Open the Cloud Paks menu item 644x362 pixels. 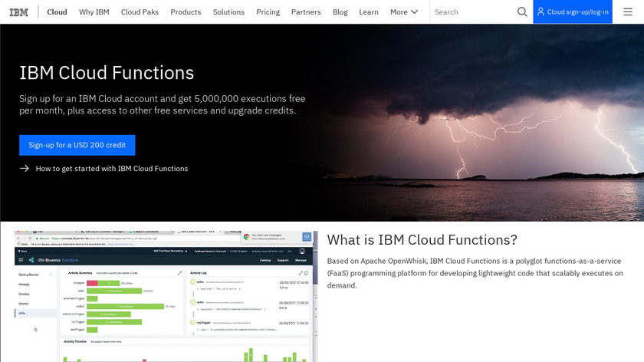[x=140, y=12]
